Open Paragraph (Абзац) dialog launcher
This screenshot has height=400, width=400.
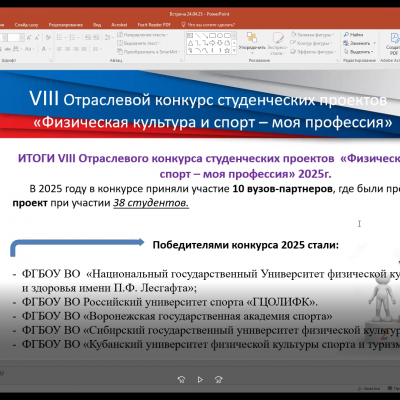[x=182, y=61]
